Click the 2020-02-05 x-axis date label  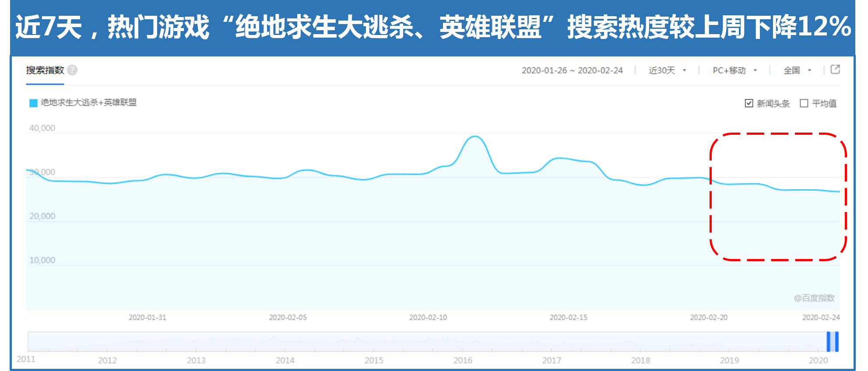[288, 317]
